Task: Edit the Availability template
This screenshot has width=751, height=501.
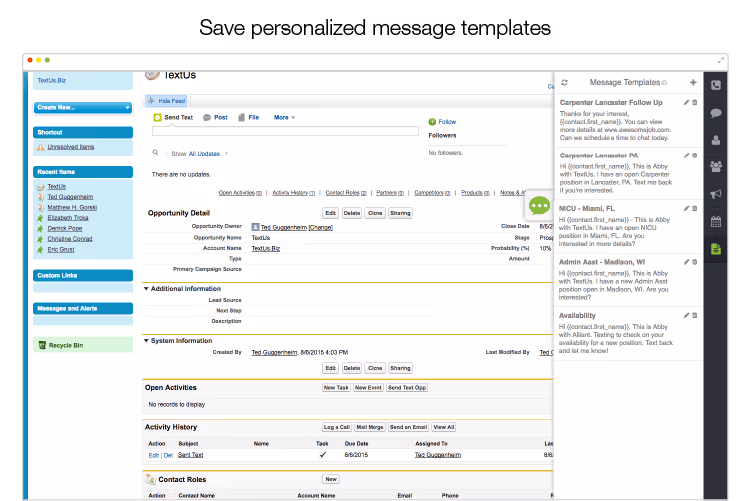Action: pyautogui.click(x=686, y=315)
